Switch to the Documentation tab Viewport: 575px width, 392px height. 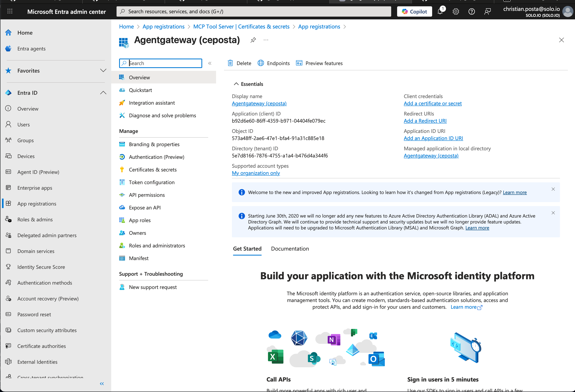(290, 249)
